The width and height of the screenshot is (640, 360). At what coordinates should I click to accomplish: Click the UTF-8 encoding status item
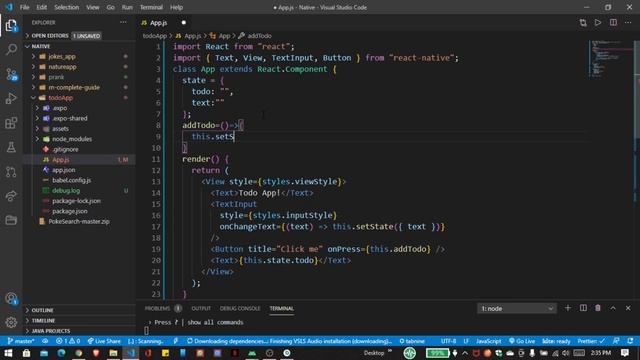click(x=449, y=341)
